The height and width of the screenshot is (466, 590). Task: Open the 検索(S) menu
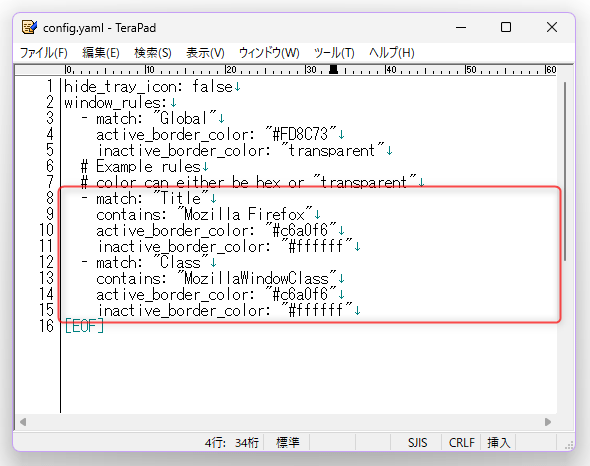click(152, 52)
